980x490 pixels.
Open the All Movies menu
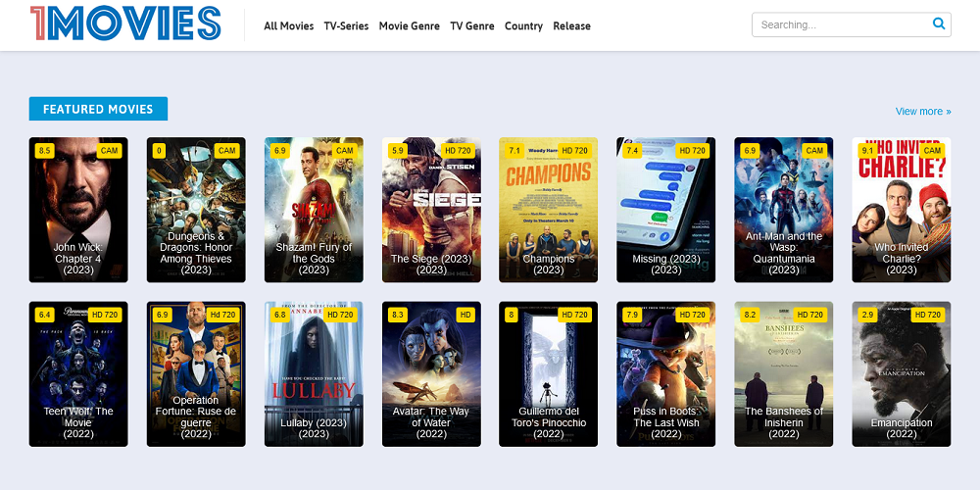289,25
